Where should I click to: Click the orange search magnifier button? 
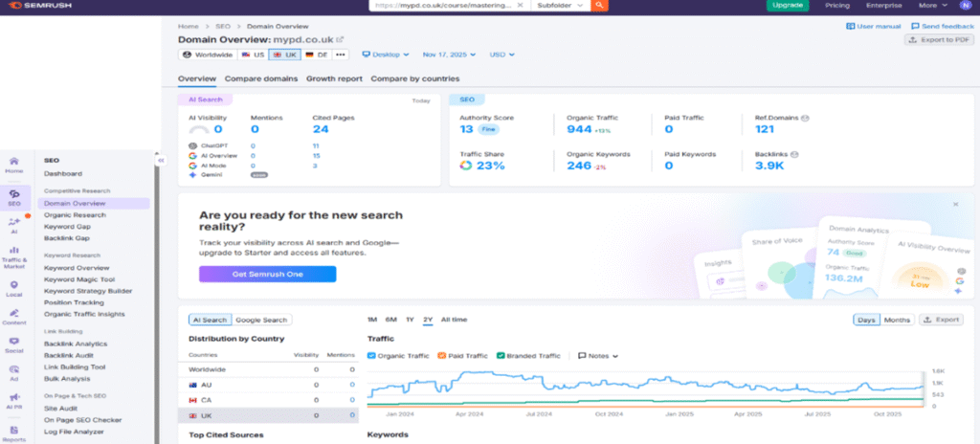[599, 5]
